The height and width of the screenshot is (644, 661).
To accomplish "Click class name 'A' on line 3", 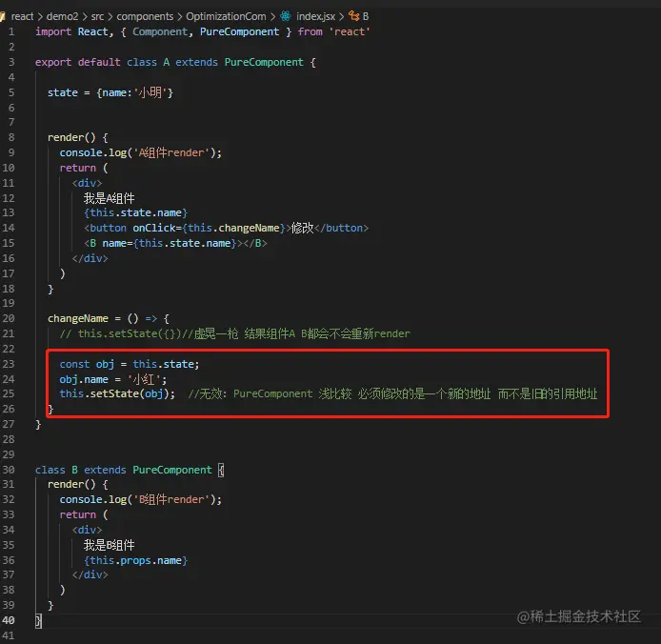I will [x=166, y=62].
